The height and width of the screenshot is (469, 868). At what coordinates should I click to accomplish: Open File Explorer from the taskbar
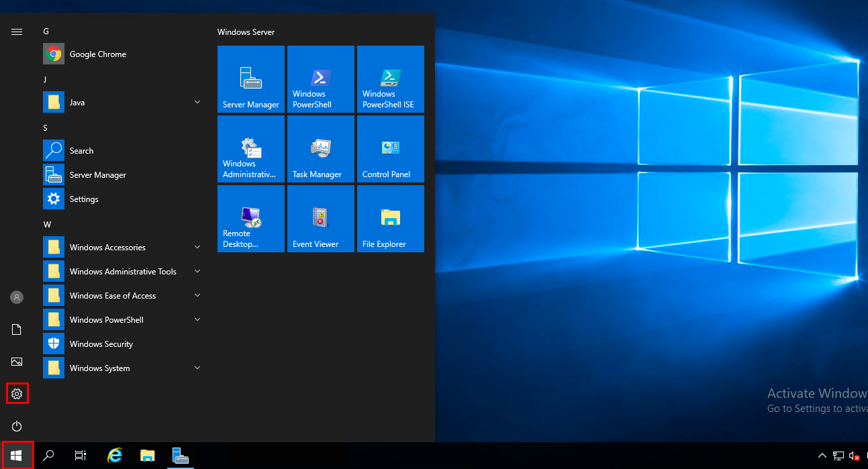tap(148, 456)
